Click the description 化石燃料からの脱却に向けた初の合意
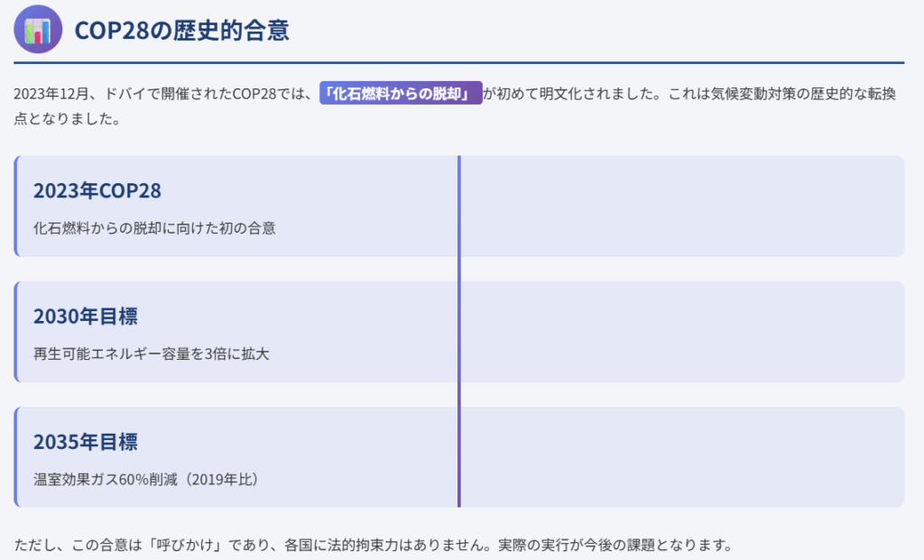 click(154, 228)
